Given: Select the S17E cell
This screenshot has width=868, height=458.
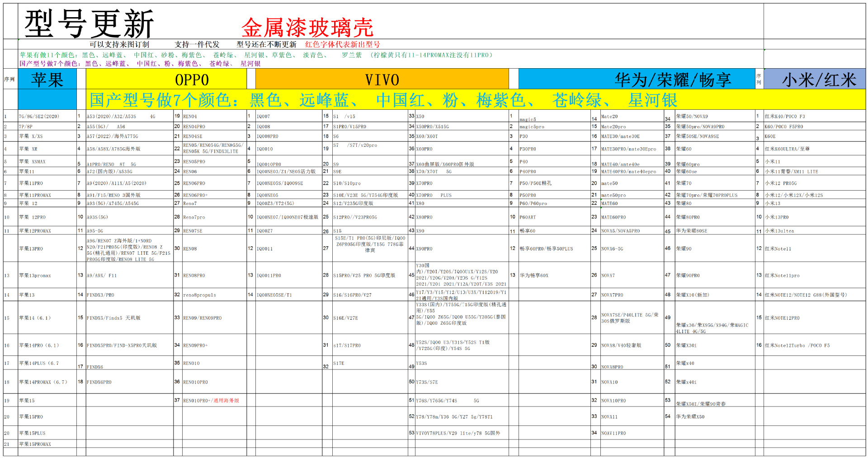Looking at the screenshot, I should (x=370, y=363).
